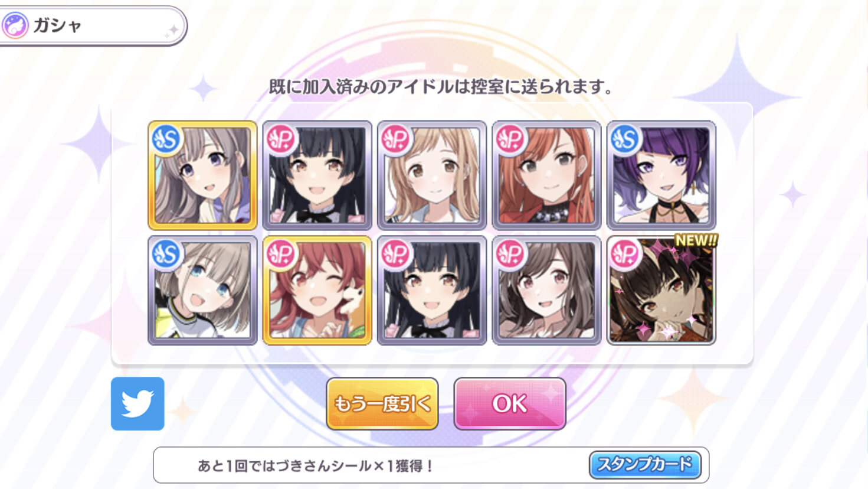Select the gold-framed red-haired winking idol card
Viewport: 868px width, 489px height.
(x=317, y=290)
